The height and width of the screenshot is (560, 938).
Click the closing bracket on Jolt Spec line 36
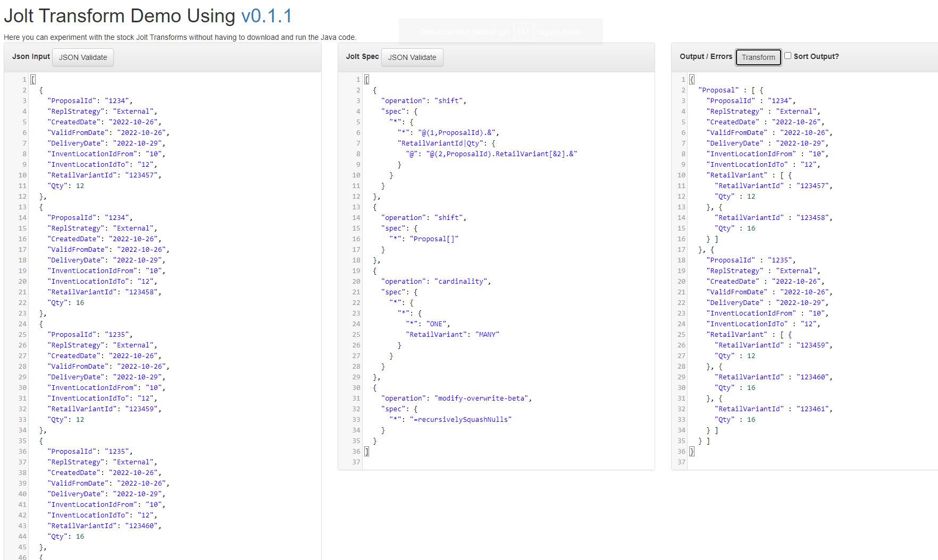point(366,452)
